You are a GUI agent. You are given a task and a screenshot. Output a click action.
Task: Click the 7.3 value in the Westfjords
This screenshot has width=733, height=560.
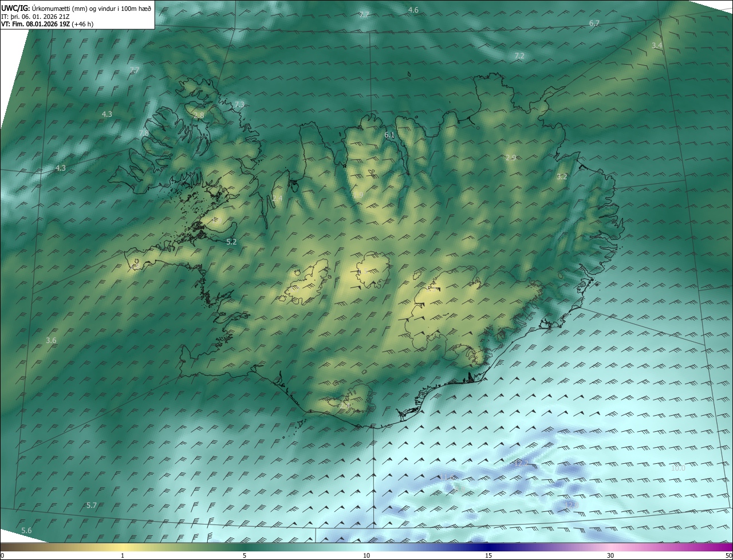(x=239, y=104)
